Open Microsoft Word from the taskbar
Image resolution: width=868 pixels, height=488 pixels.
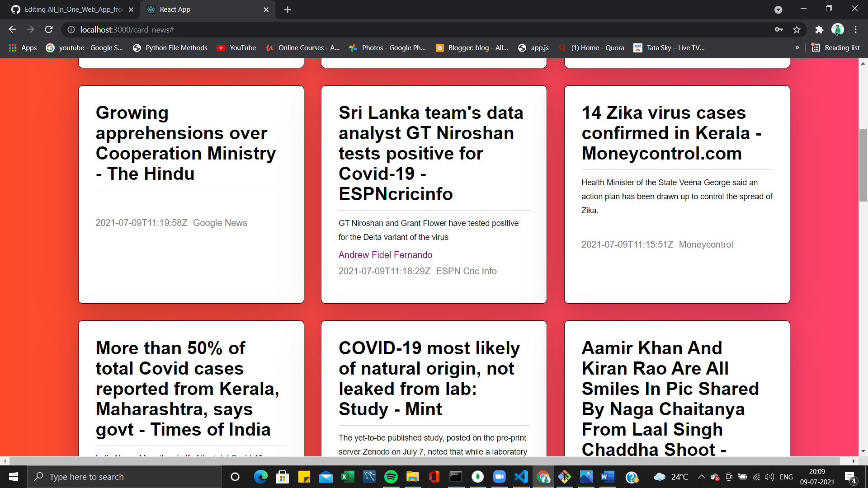(x=608, y=477)
